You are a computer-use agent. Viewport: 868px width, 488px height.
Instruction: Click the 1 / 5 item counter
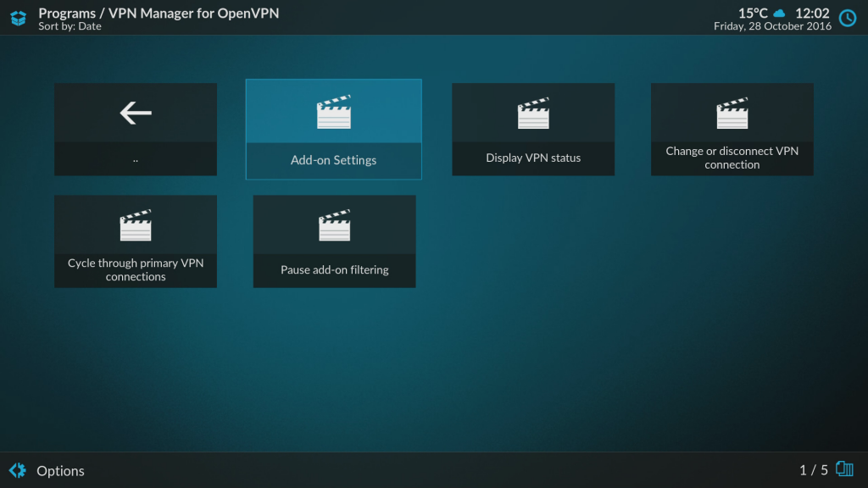pyautogui.click(x=813, y=470)
